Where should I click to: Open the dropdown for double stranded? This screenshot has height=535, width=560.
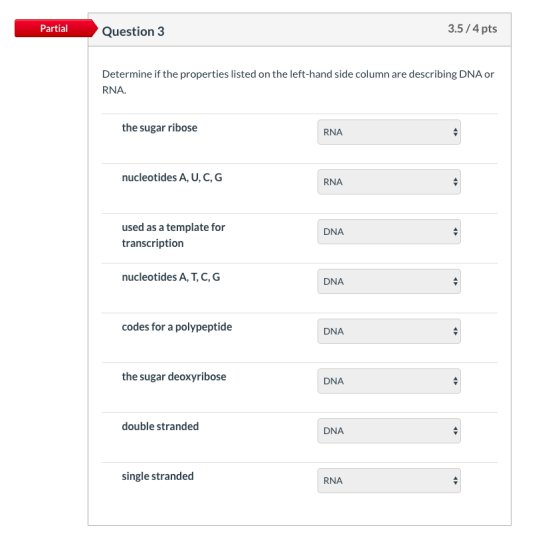(389, 431)
